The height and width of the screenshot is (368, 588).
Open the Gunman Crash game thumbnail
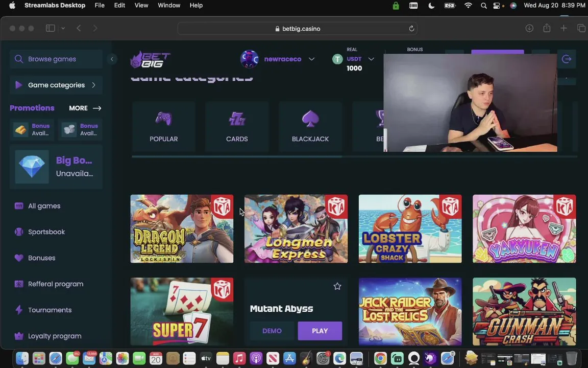click(524, 312)
